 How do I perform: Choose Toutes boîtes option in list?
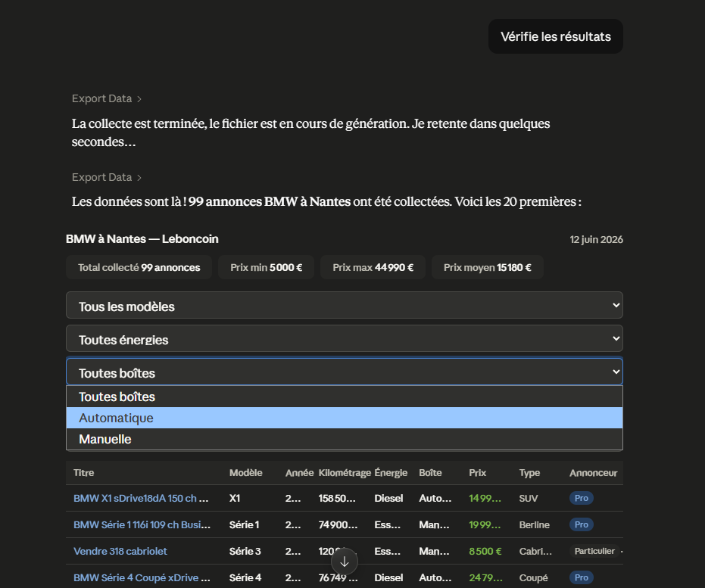click(345, 397)
